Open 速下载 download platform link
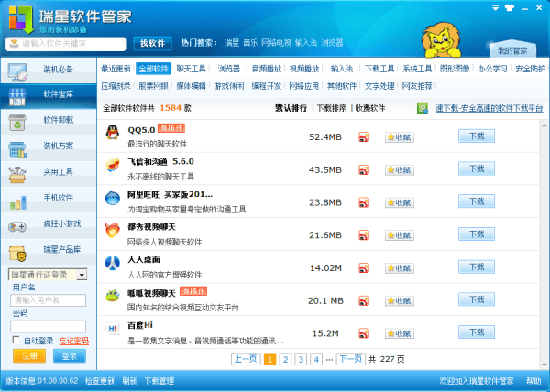Viewport: 550px width, 392px height. click(489, 108)
